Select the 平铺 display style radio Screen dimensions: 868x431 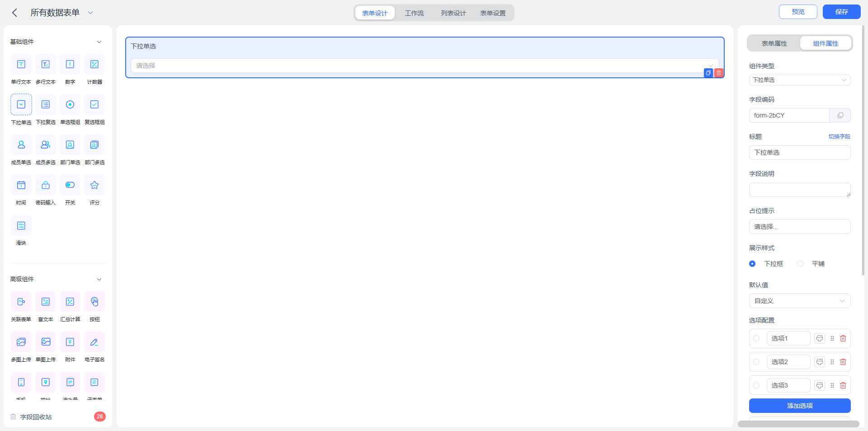coord(800,264)
